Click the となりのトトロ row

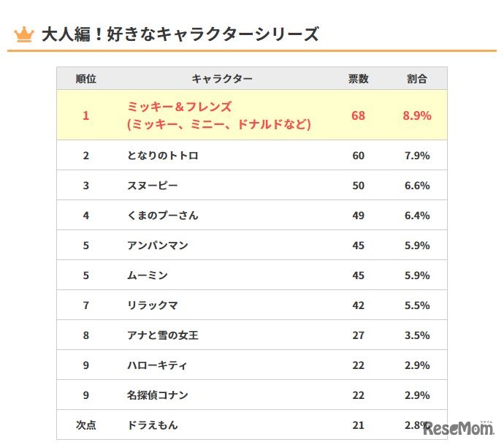pos(162,156)
